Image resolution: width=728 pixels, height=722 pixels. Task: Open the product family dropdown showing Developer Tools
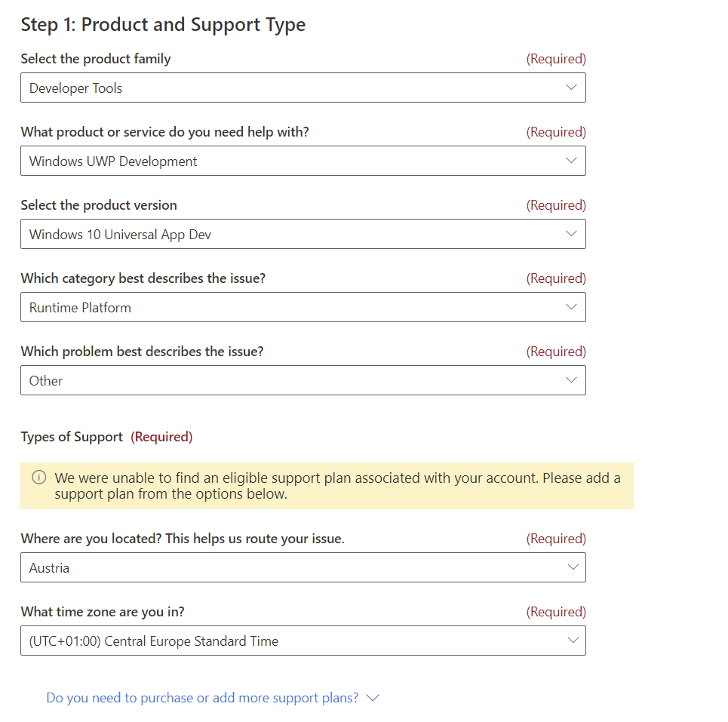tap(302, 88)
